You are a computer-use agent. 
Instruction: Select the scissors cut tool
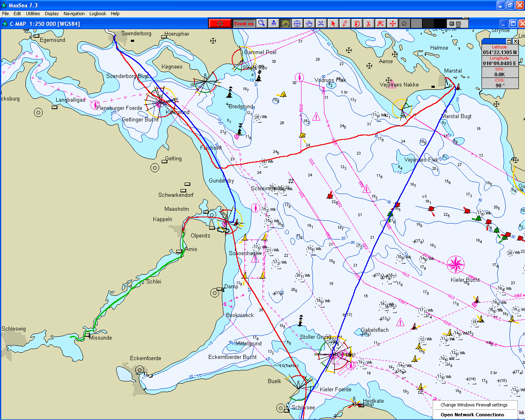point(369,23)
